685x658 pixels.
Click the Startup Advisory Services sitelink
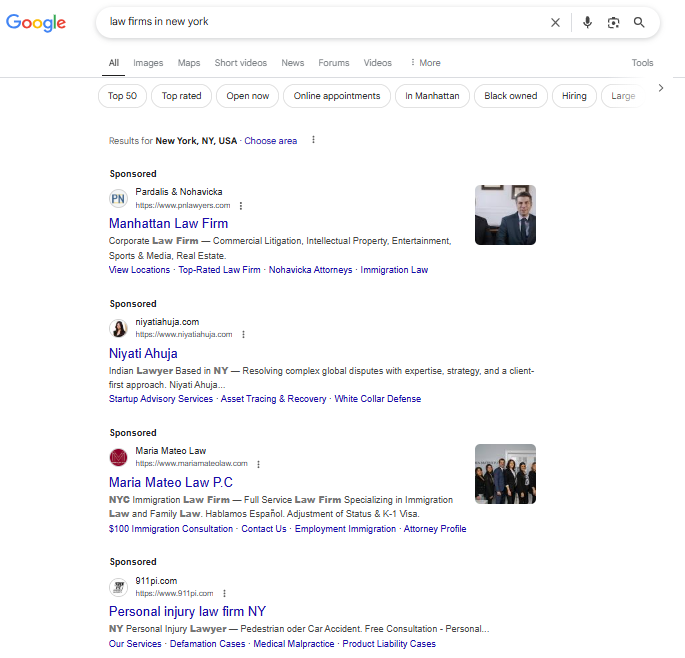coord(161,399)
